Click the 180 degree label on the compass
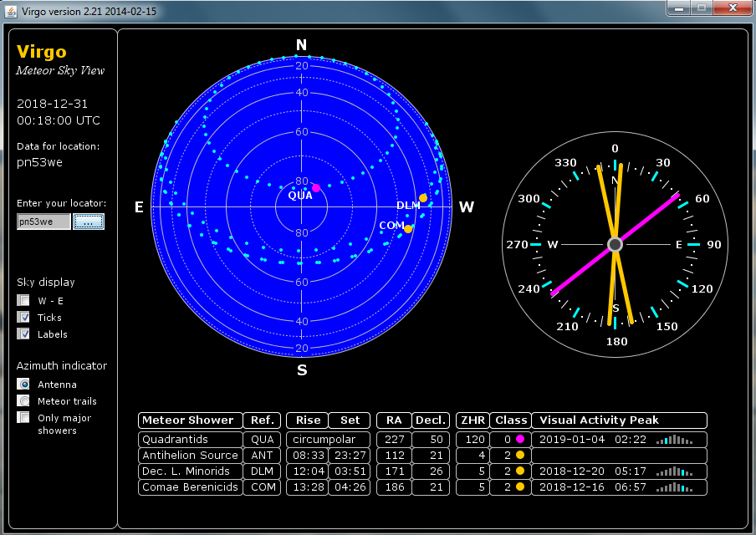Image resolution: width=756 pixels, height=535 pixels. pyautogui.click(x=616, y=341)
